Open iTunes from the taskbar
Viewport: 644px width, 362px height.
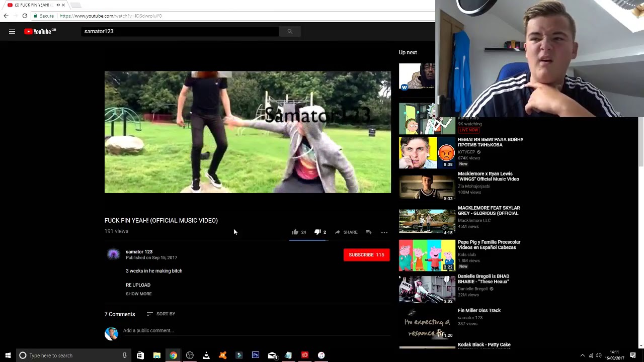point(321,355)
